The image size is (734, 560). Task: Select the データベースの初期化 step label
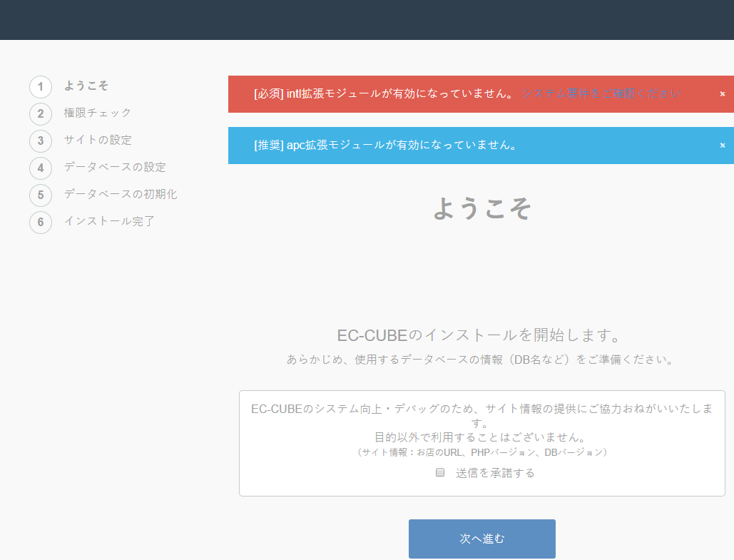(121, 194)
